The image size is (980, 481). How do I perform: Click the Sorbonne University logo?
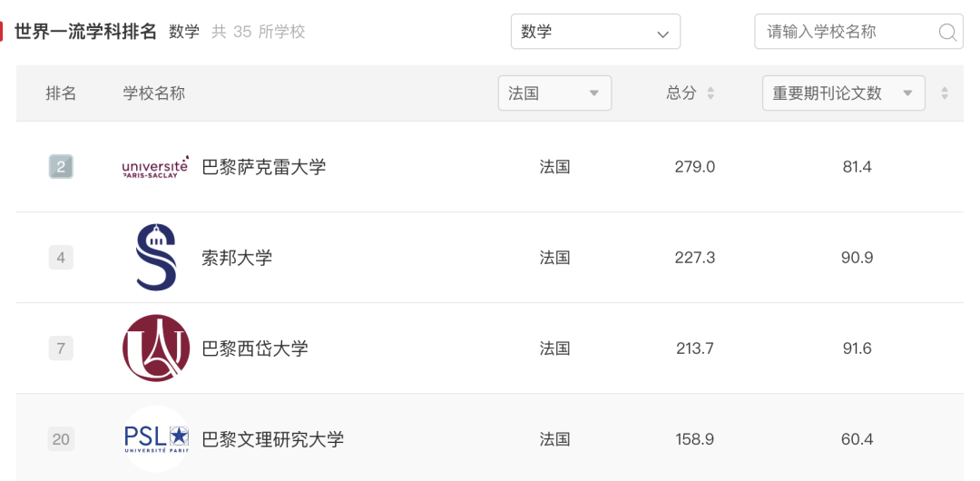(155, 258)
